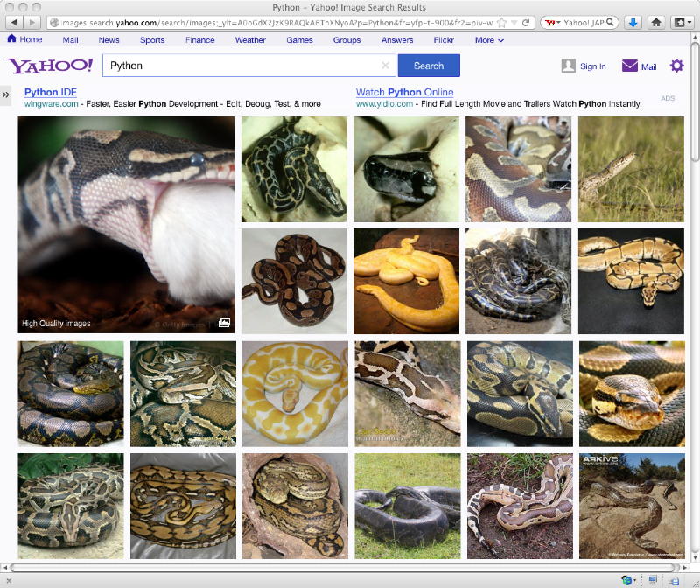The height and width of the screenshot is (588, 700).
Task: Click the image gallery icon on large photo
Action: pyautogui.click(x=224, y=323)
